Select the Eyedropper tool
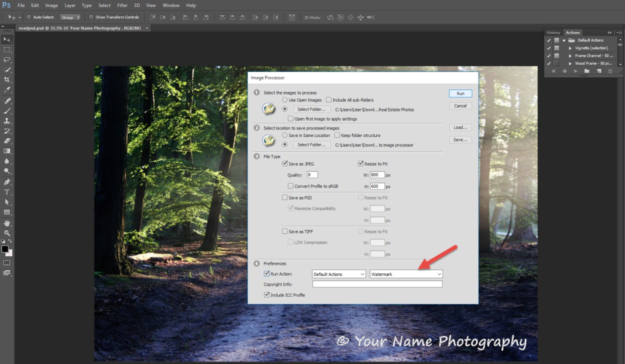Viewport: 625px width, 364px height. 7,90
